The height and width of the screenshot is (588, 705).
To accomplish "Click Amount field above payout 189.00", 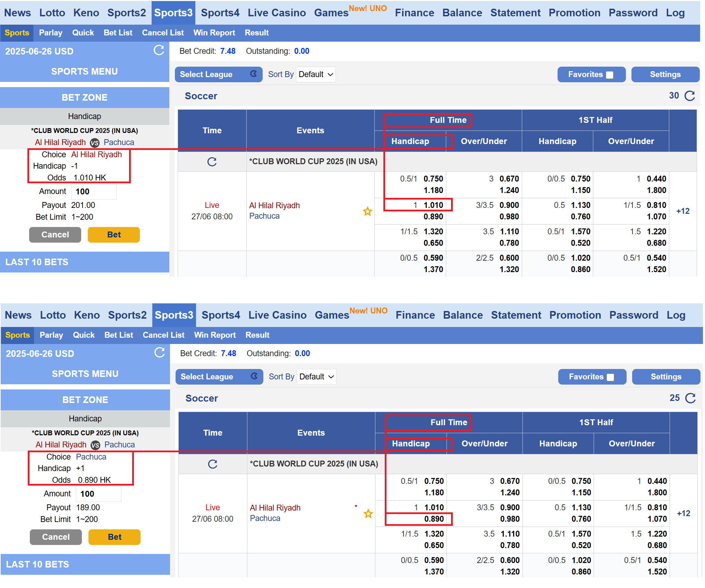I will (x=99, y=494).
